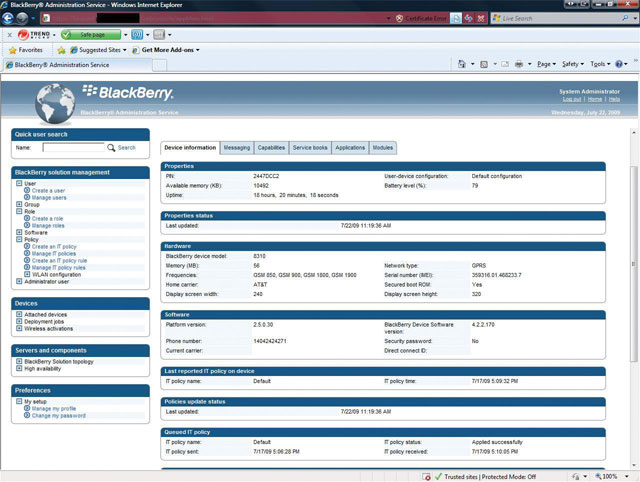640x482 pixels.
Task: Click the Manage roles link
Action: click(48, 225)
